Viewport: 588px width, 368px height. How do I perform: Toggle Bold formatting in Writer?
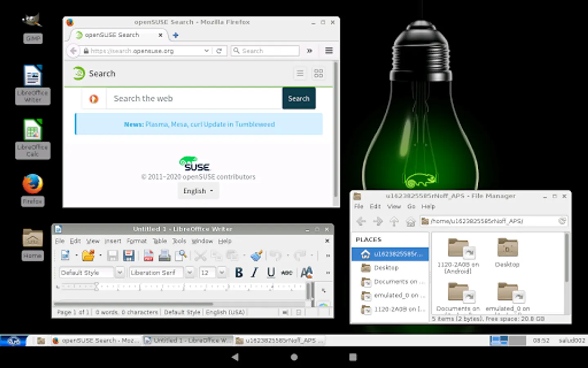coord(239,272)
